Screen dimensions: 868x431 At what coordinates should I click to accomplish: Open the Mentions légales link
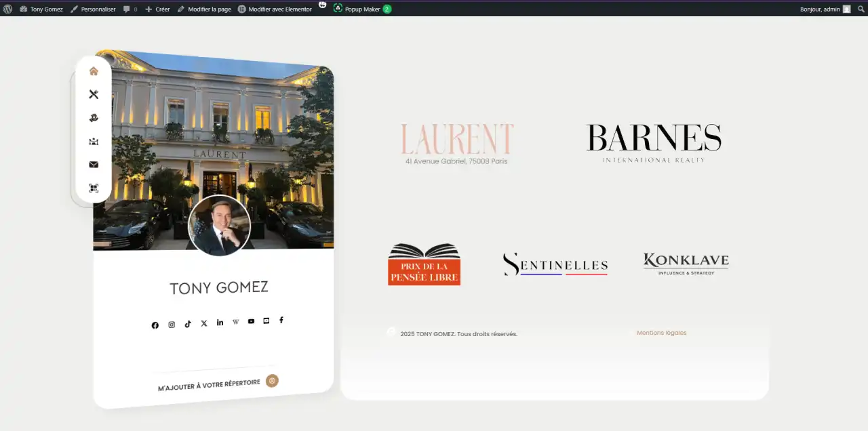(x=661, y=333)
